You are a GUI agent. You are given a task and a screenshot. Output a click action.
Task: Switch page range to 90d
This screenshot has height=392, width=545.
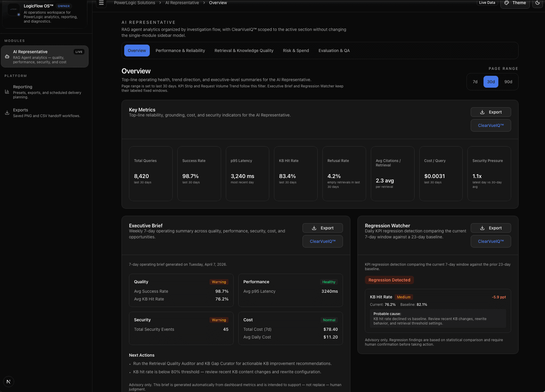click(x=508, y=82)
